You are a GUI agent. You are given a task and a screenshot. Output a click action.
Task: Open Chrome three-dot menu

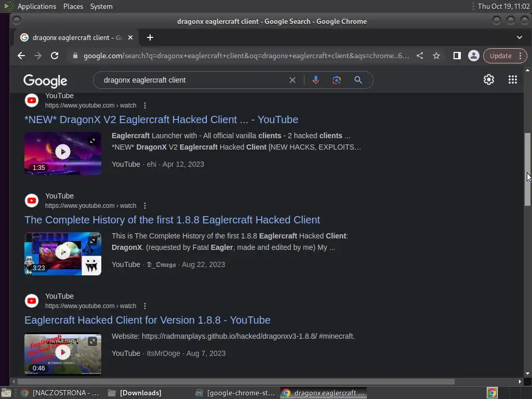click(520, 56)
